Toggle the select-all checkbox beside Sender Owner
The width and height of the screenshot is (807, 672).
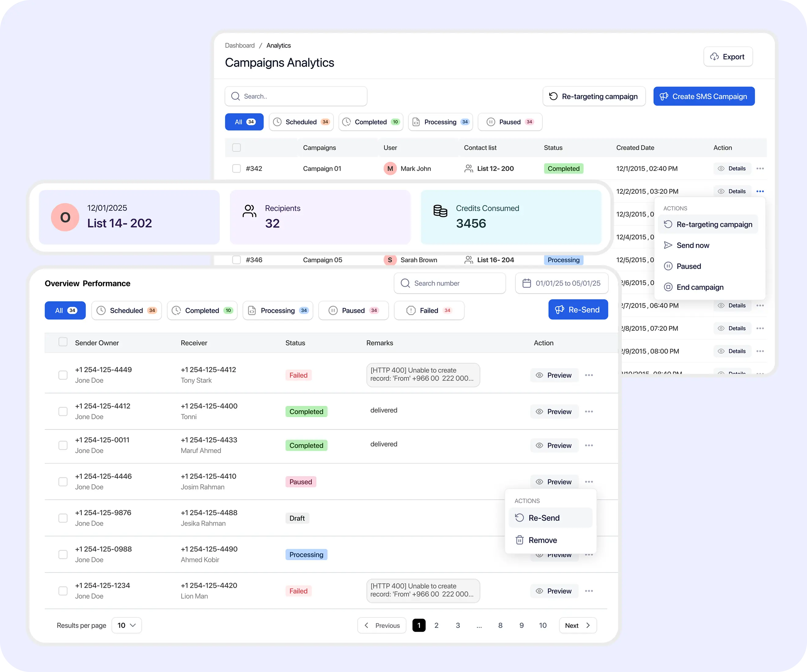point(63,342)
